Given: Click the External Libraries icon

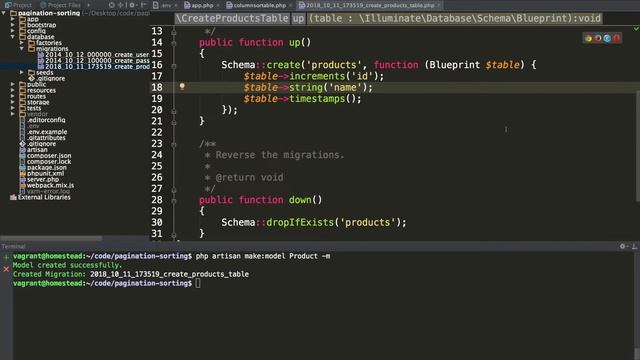Looking at the screenshot, I should tap(13, 197).
